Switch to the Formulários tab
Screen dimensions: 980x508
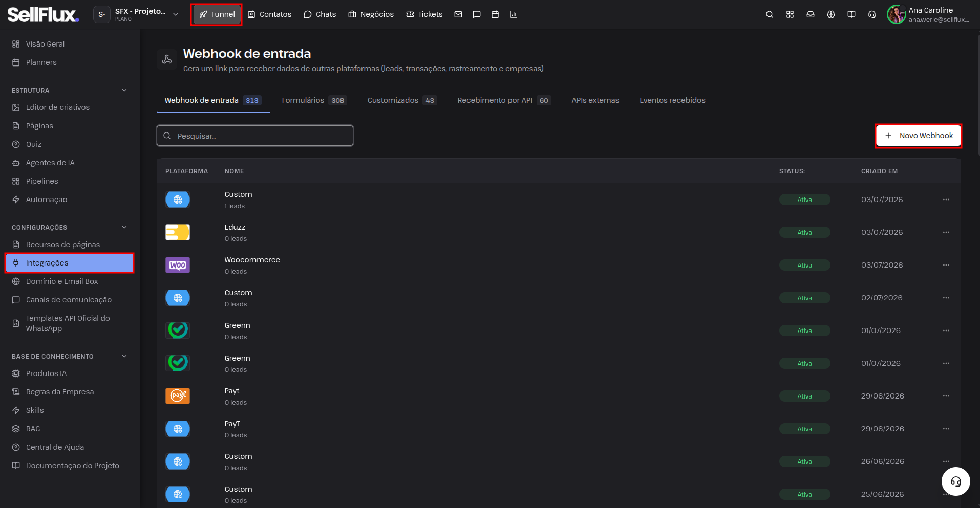[x=314, y=100]
